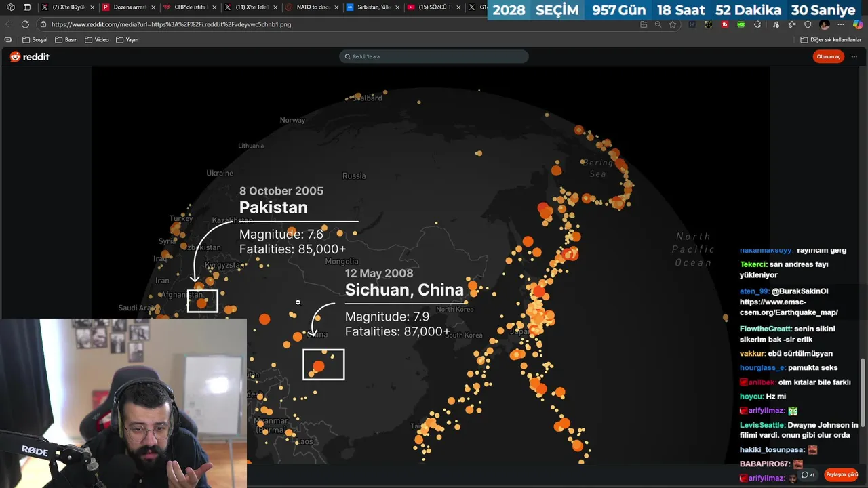Click the "Paylaşımı görü" button

click(x=841, y=475)
